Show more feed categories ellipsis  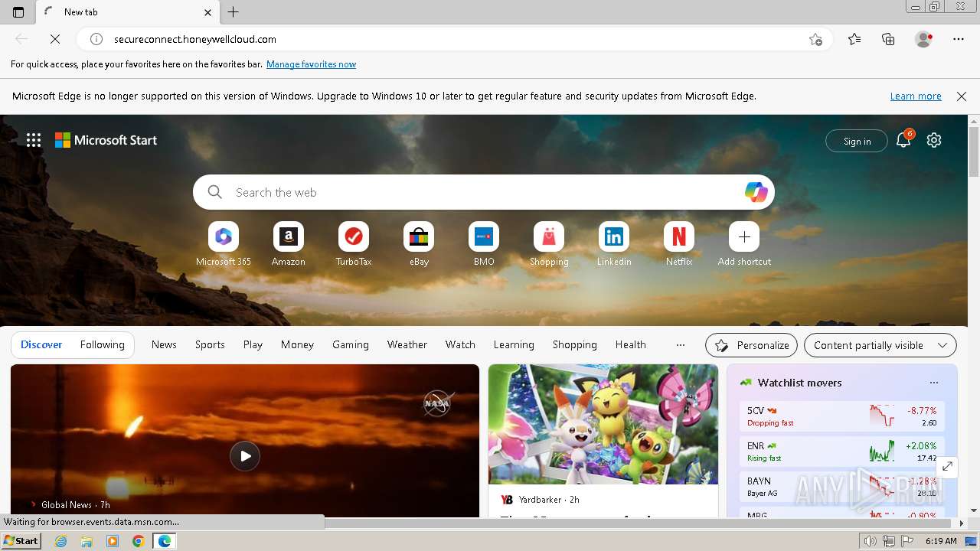(681, 345)
